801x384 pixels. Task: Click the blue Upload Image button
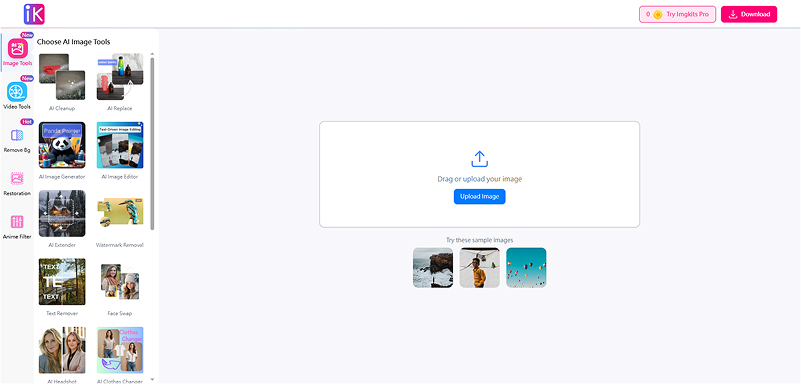pos(480,197)
